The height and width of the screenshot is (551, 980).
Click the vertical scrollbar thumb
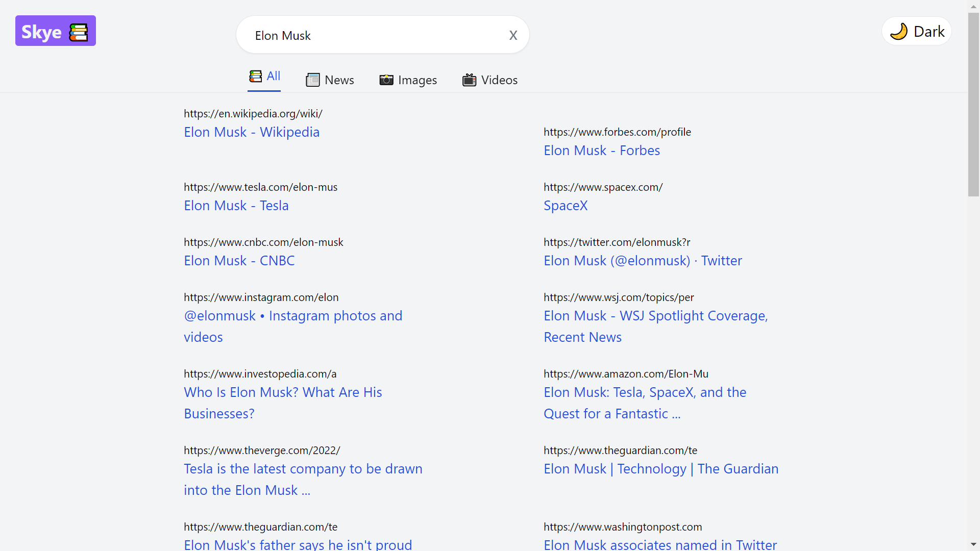973,104
